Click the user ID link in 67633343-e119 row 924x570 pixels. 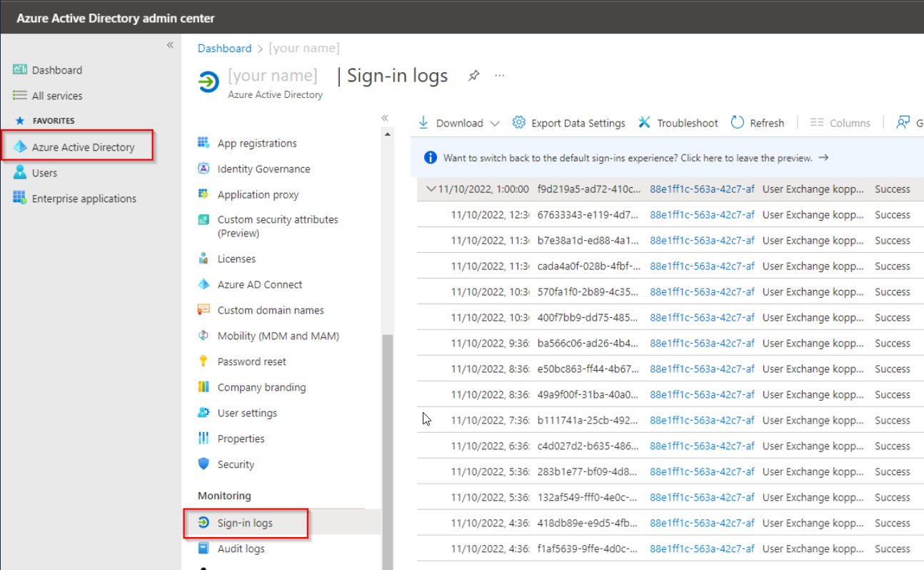click(702, 215)
